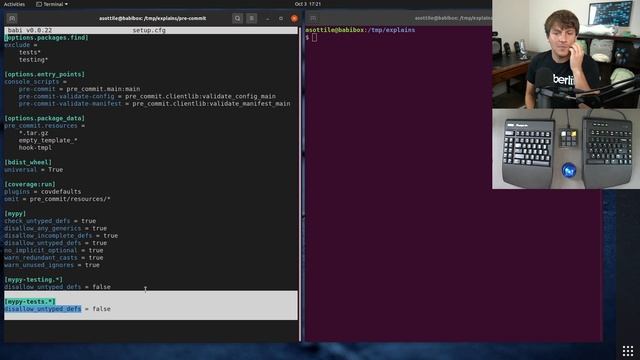Viewport: 640px width, 360px height.
Task: Click the 'hook-tmpl' line
Action: click(35, 148)
